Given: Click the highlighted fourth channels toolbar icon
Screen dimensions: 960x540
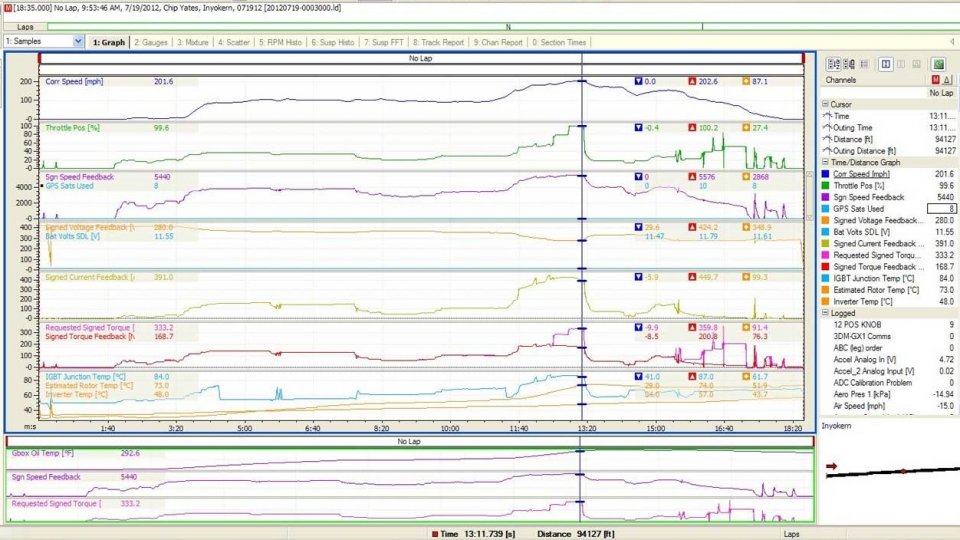Looking at the screenshot, I should tap(886, 64).
